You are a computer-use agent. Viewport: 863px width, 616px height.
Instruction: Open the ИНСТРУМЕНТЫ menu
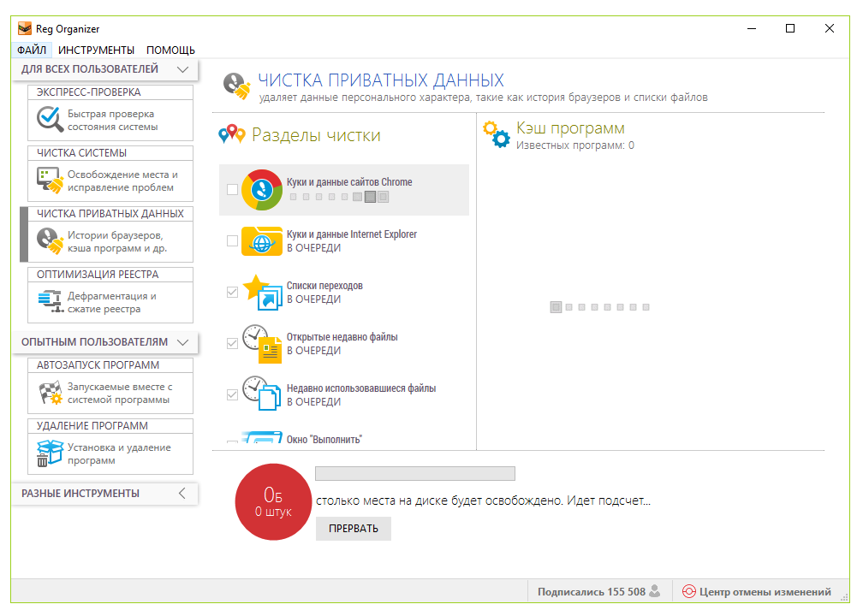96,50
